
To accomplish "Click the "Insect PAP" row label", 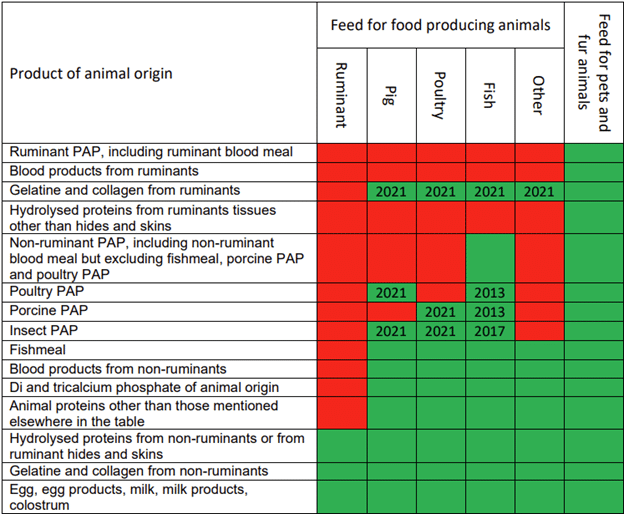I will click(x=44, y=331).
